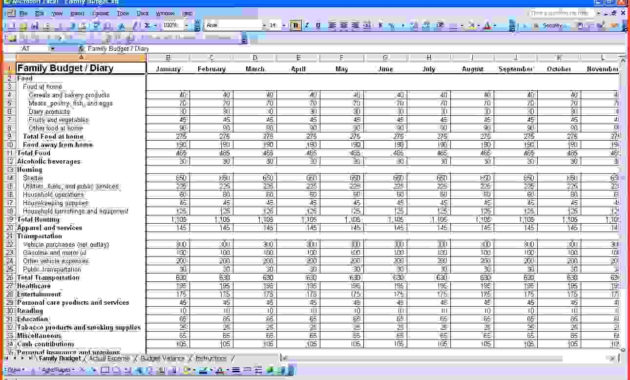Viewport: 630px width, 380px height.
Task: Align text left
Action: (x=332, y=26)
